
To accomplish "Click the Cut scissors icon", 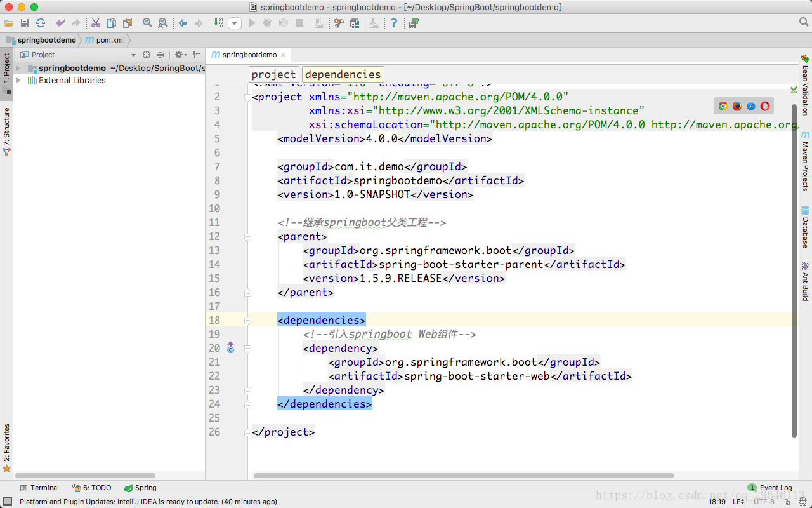I will tap(96, 23).
